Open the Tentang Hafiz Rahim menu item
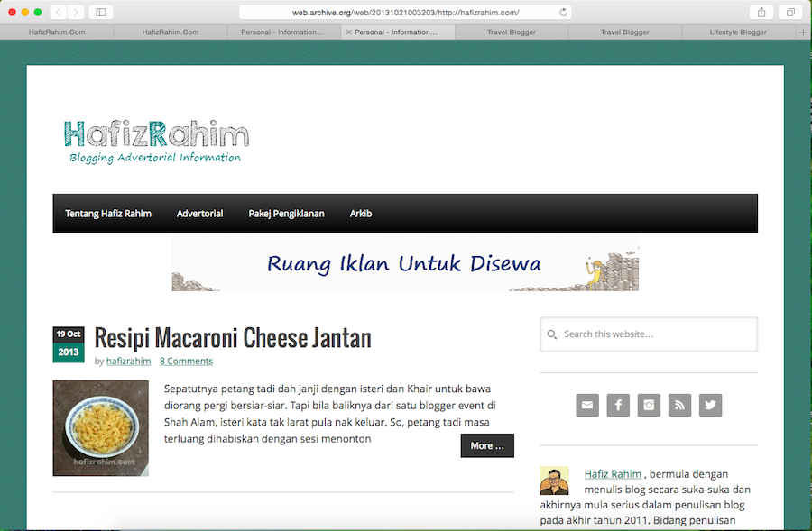 tap(108, 214)
